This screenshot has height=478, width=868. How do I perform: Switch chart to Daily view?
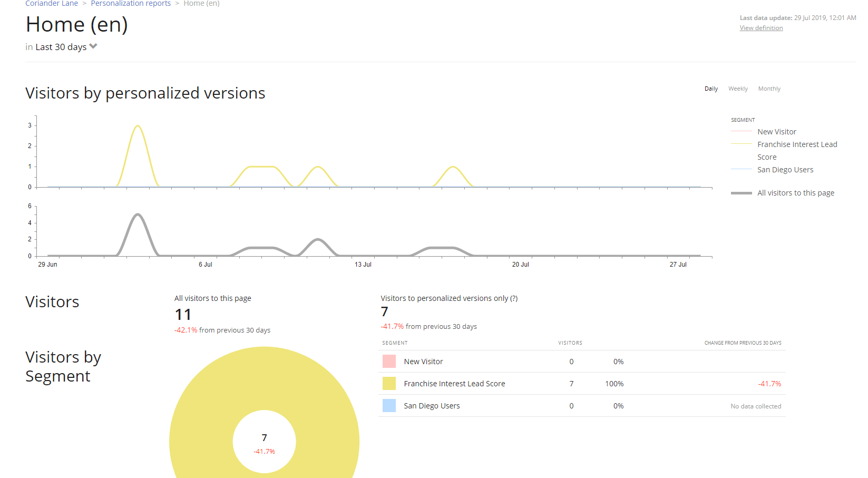[711, 89]
